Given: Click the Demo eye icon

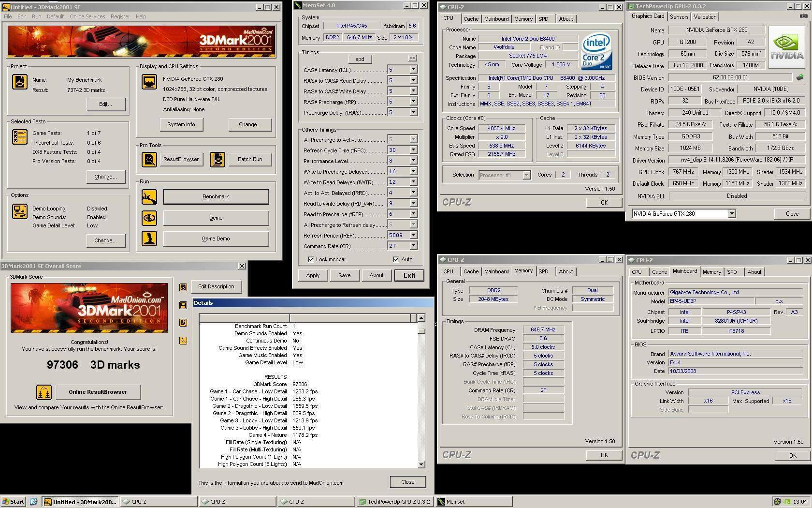Looking at the screenshot, I should tap(149, 218).
